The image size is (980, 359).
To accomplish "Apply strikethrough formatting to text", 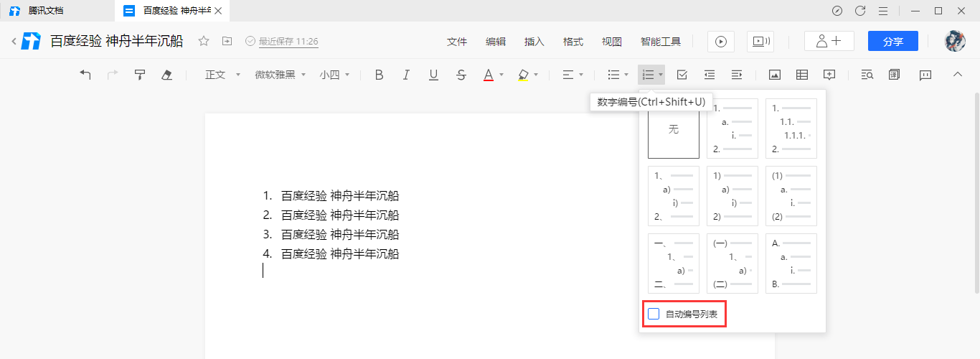I will [x=461, y=75].
